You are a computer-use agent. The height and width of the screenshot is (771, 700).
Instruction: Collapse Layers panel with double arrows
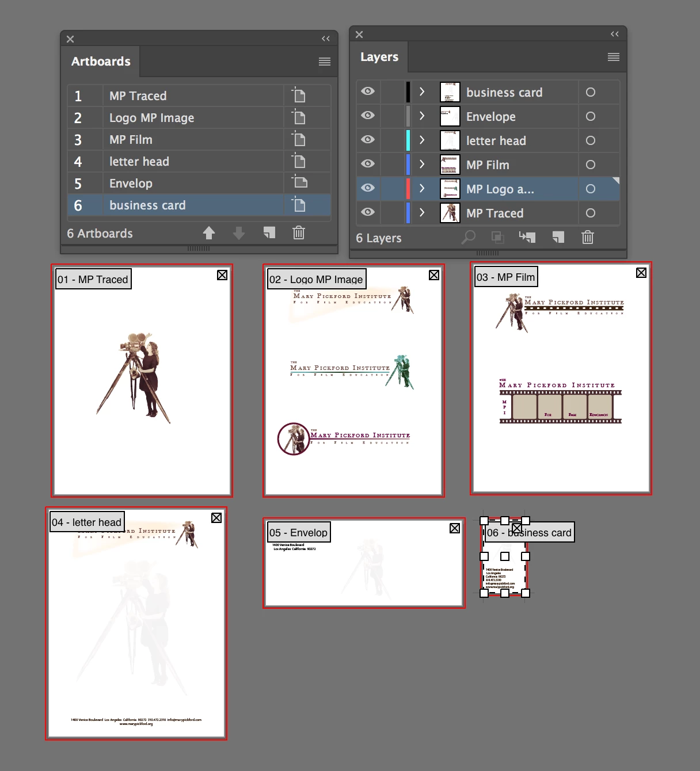[615, 34]
